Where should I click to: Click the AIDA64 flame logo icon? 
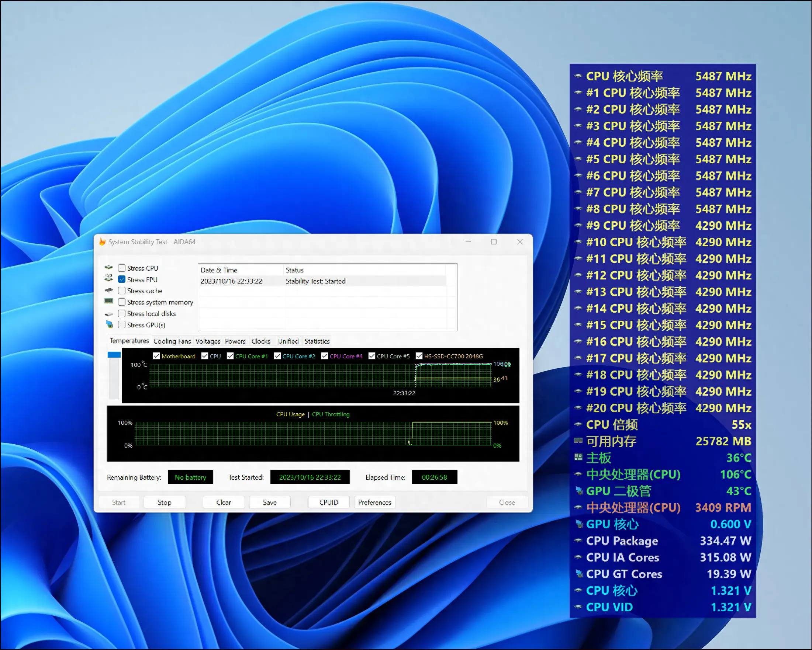(106, 243)
